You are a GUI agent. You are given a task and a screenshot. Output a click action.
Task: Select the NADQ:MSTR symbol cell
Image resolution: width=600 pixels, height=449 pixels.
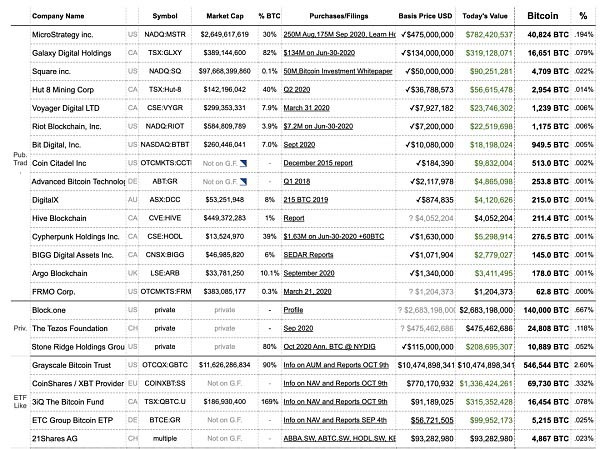point(165,34)
